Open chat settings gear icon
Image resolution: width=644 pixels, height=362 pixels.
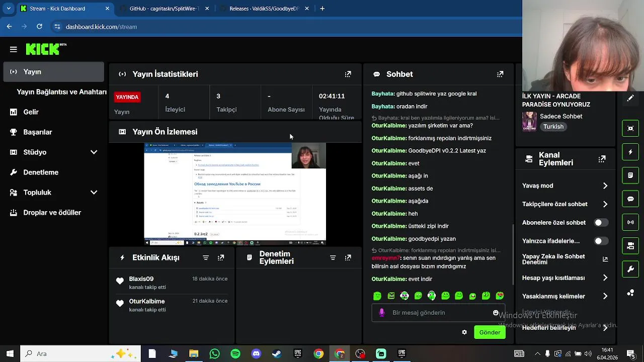pyautogui.click(x=464, y=332)
